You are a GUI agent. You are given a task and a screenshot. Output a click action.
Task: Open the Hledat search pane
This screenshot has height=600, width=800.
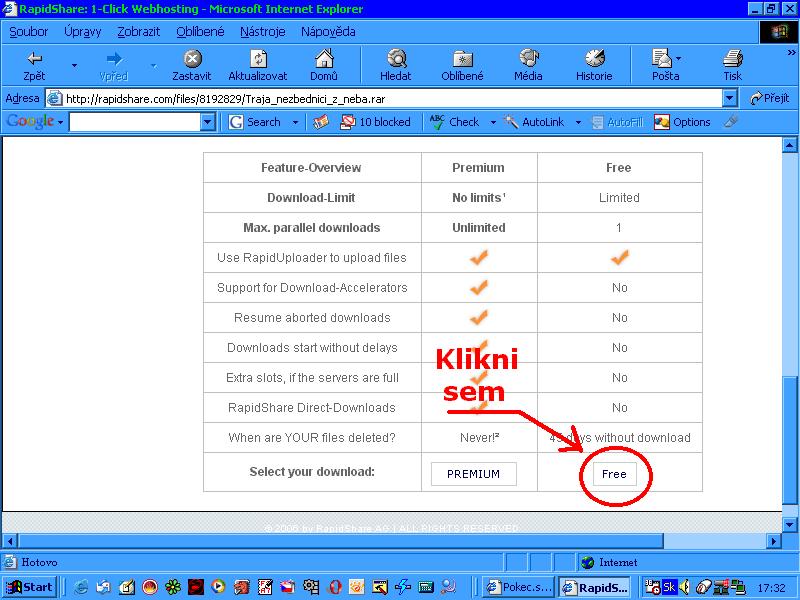pyautogui.click(x=395, y=65)
